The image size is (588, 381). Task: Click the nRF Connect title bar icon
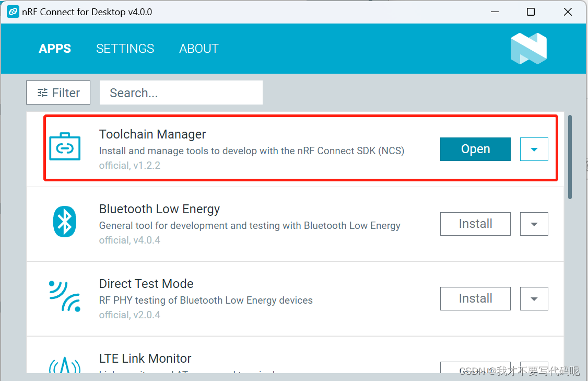pyautogui.click(x=13, y=12)
